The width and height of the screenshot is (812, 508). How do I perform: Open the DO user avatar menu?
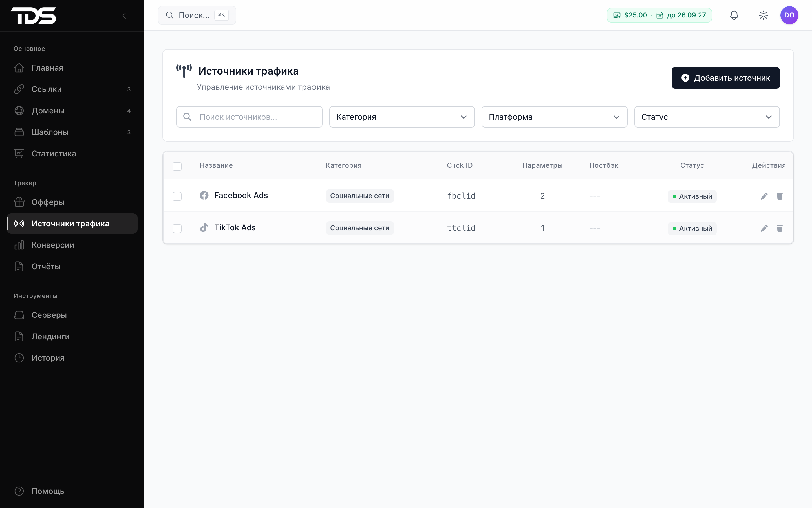[x=789, y=15]
